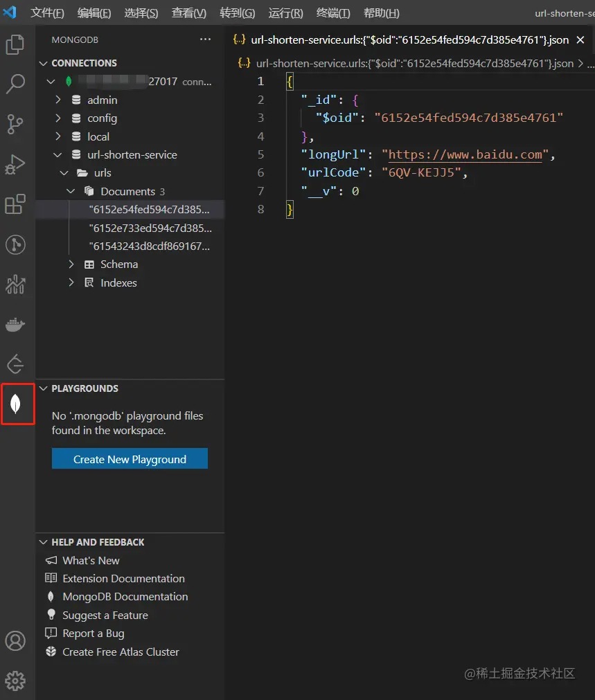This screenshot has width=595, height=700.
Task: Click the Documents stack icon
Action: pos(89,191)
